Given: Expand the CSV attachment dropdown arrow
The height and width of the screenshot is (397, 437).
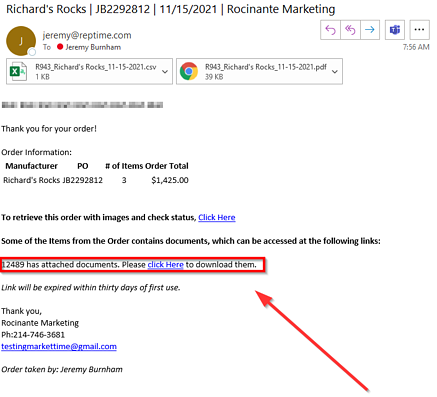Looking at the screenshot, I should 165,71.
